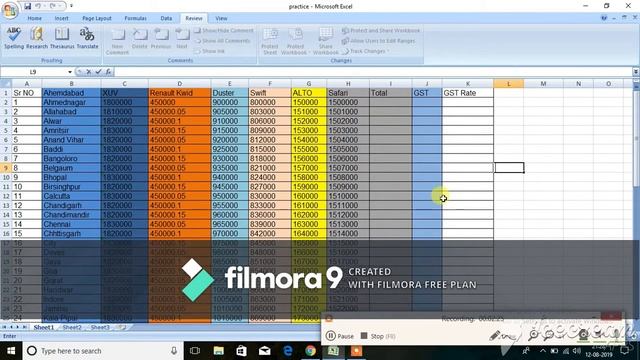Select the Sheet1 tab
Viewport: 640px width, 360px height.
point(44,328)
